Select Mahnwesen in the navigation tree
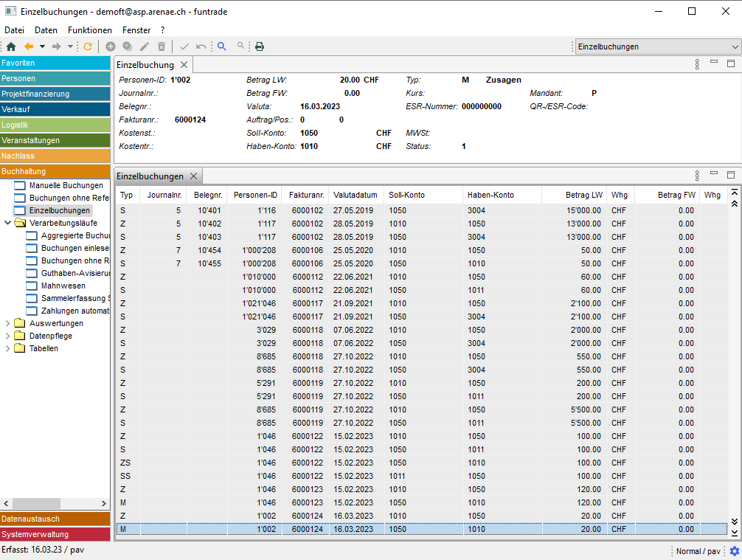This screenshot has height=560, width=742. tap(63, 286)
